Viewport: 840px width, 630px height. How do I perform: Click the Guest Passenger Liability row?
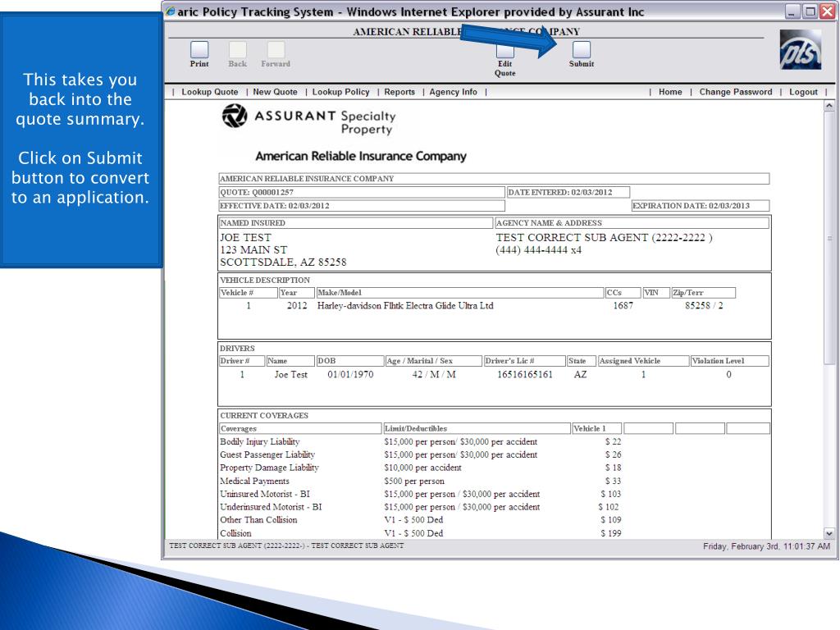click(x=421, y=454)
